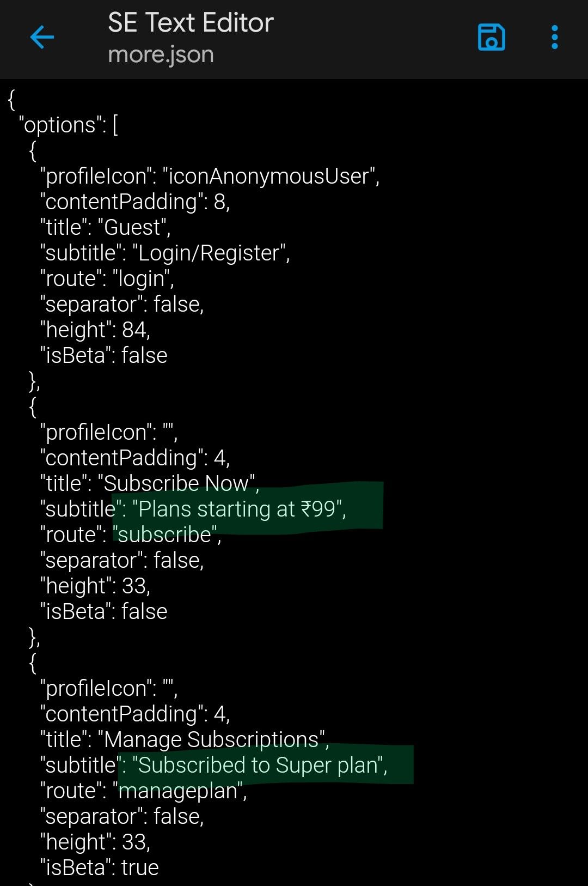Click the "height": 84 line
The image size is (588, 886).
coord(95,330)
